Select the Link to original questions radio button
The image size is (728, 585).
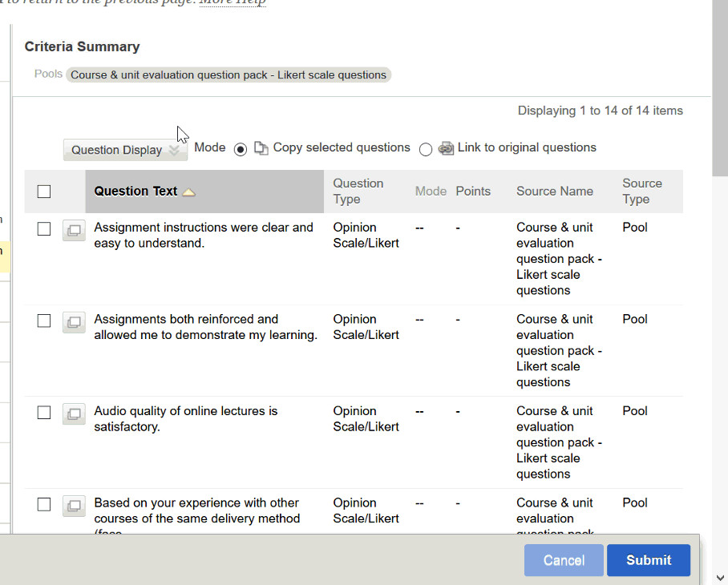(x=426, y=149)
